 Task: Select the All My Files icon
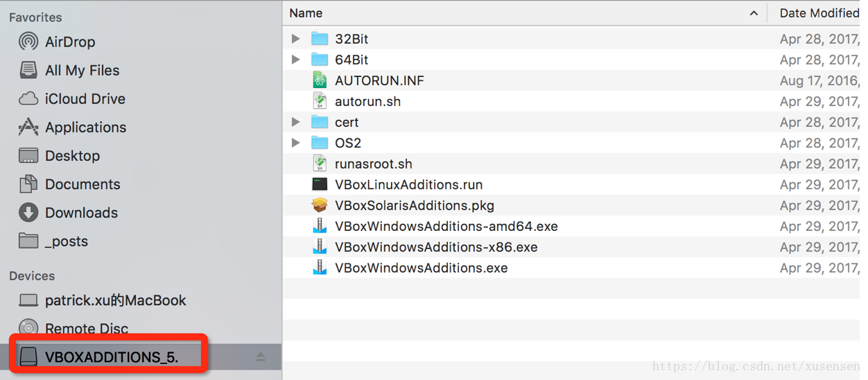(x=28, y=70)
